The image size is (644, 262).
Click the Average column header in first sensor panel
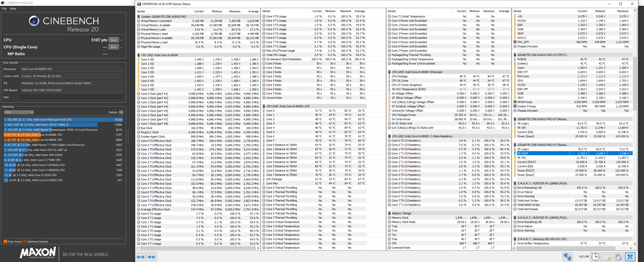point(251,11)
